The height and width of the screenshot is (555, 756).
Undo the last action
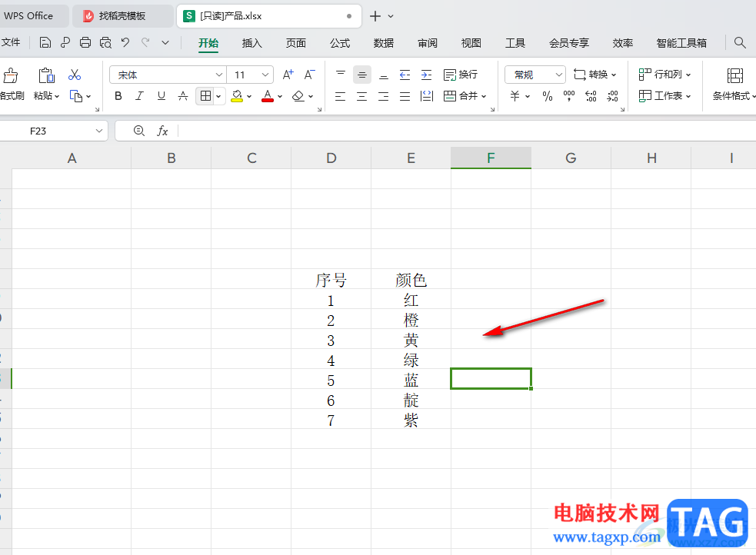point(125,43)
